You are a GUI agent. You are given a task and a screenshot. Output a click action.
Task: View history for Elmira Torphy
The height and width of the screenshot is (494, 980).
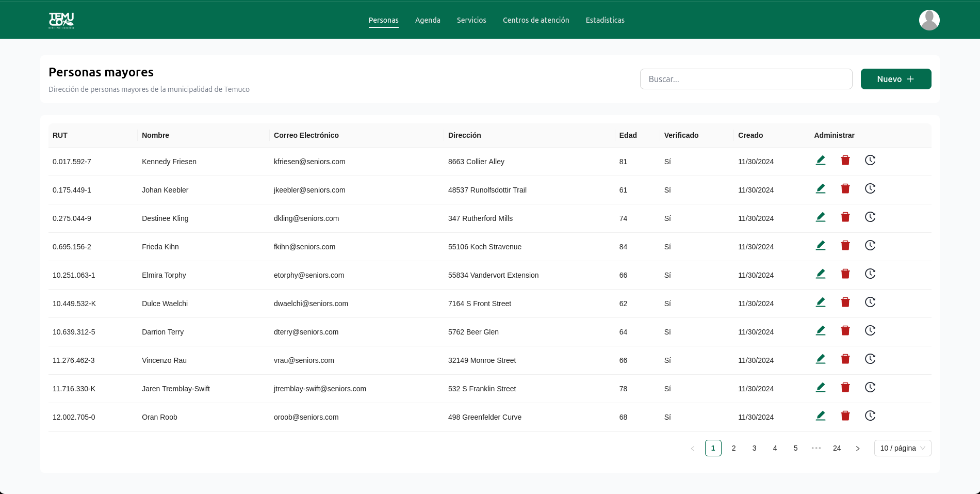click(870, 274)
